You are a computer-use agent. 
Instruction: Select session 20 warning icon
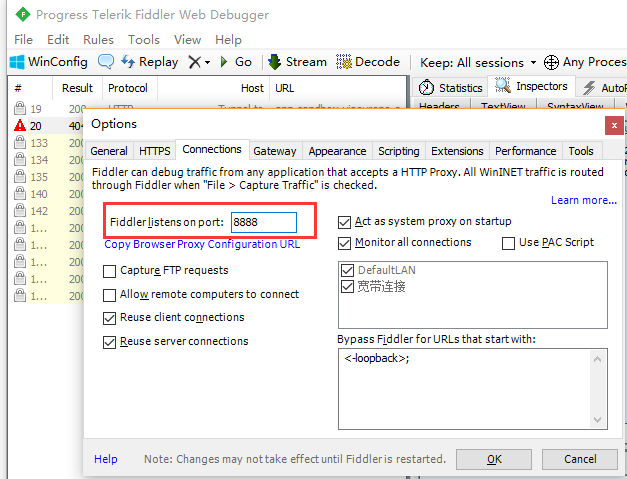click(20, 126)
